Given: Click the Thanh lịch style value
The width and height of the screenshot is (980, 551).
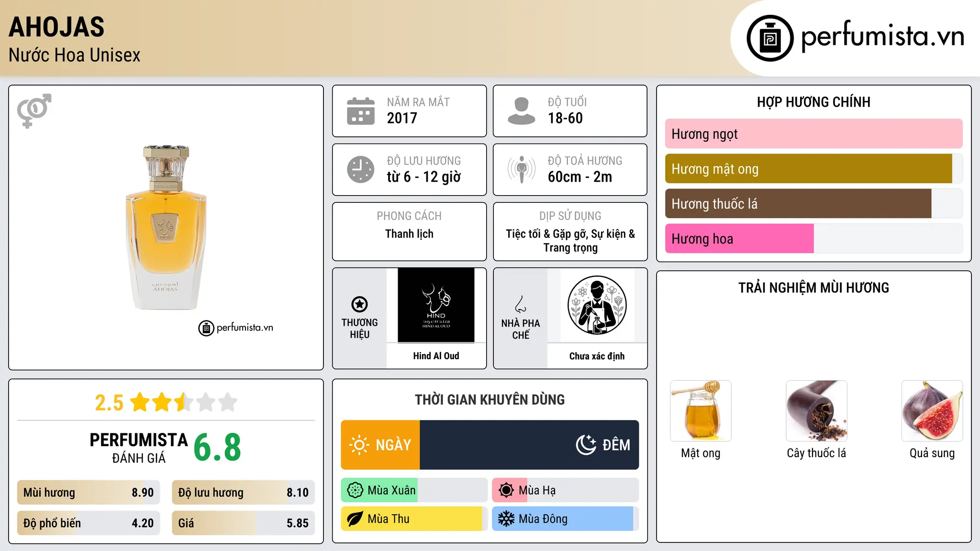Looking at the screenshot, I should (409, 234).
